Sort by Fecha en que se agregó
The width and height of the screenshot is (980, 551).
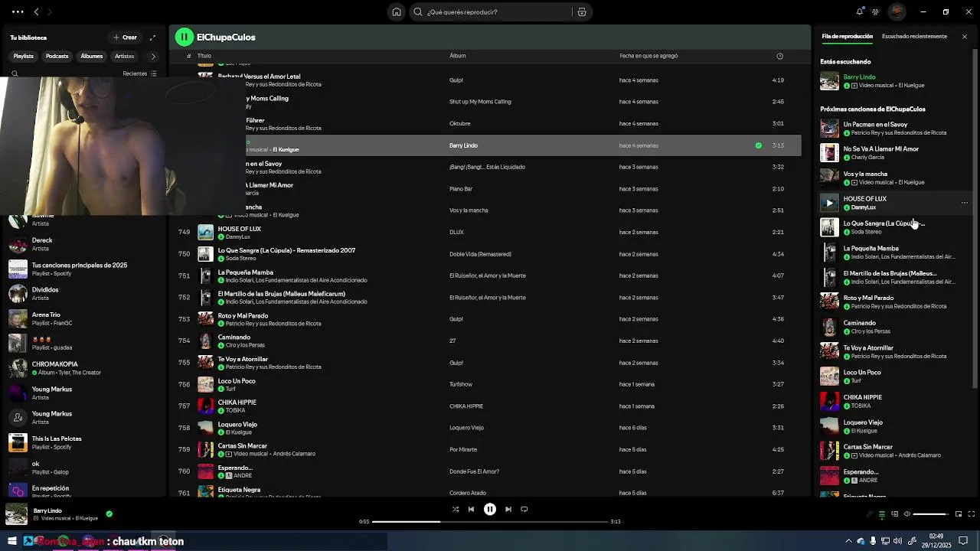click(648, 56)
